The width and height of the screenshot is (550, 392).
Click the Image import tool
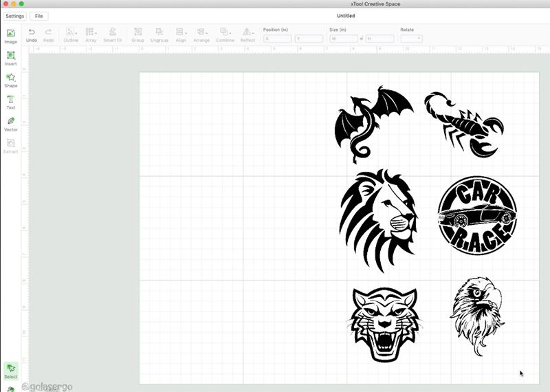(x=11, y=34)
